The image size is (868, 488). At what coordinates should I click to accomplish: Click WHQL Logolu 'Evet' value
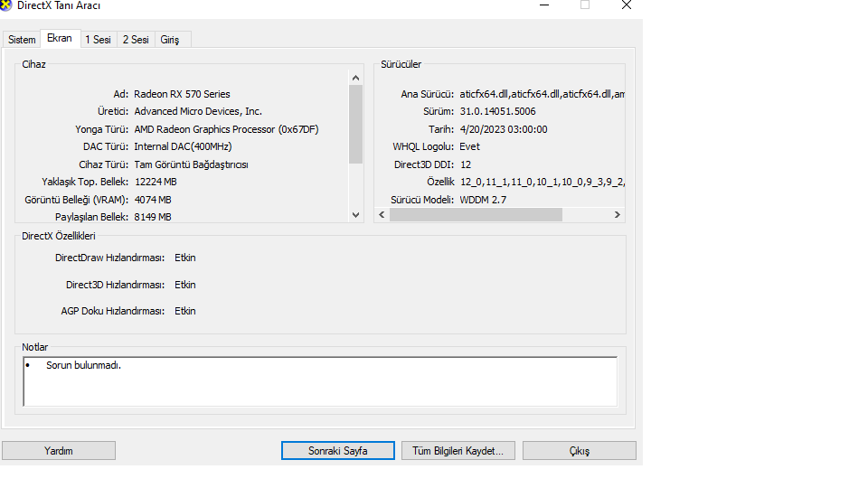pos(469,146)
